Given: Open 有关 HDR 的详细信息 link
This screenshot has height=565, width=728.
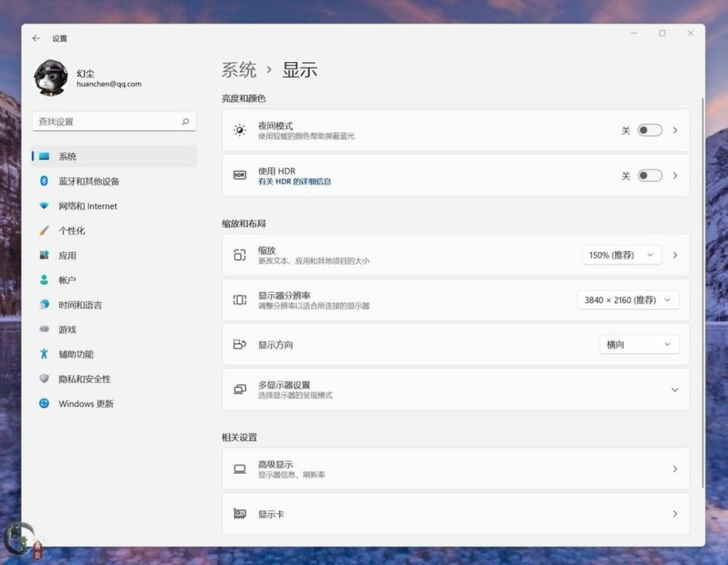Looking at the screenshot, I should 294,181.
